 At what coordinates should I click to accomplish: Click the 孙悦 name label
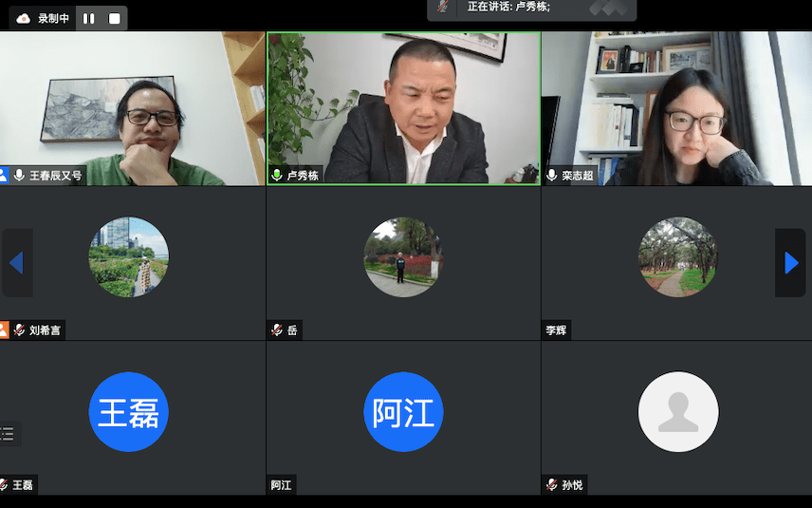(x=572, y=484)
